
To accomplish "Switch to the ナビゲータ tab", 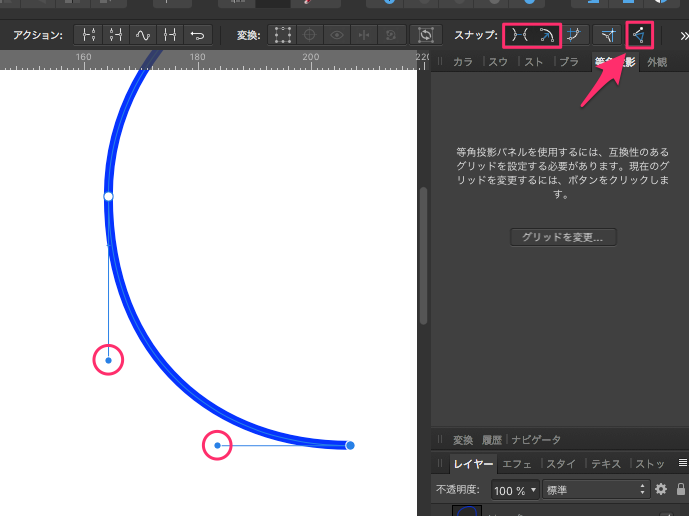I will 536,440.
